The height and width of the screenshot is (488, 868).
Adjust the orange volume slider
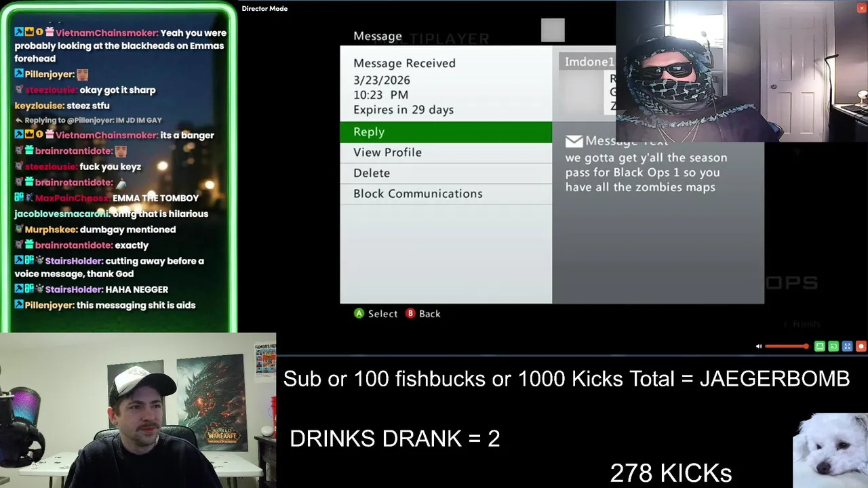point(787,346)
